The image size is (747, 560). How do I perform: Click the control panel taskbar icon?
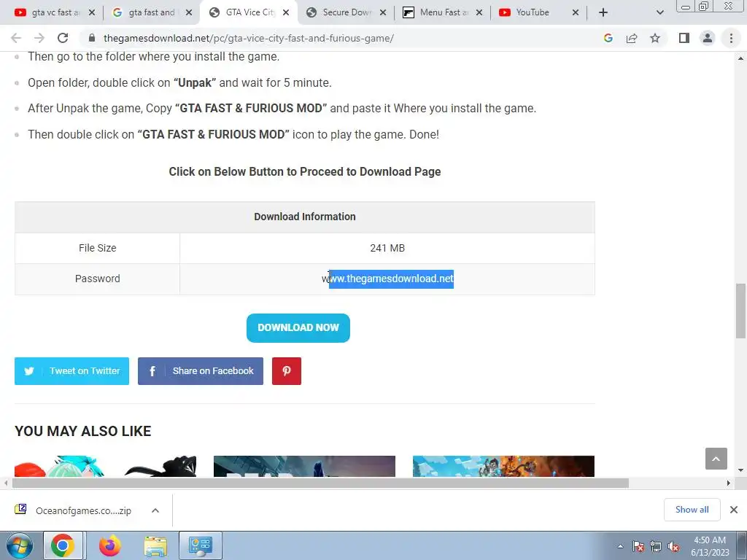(200, 545)
